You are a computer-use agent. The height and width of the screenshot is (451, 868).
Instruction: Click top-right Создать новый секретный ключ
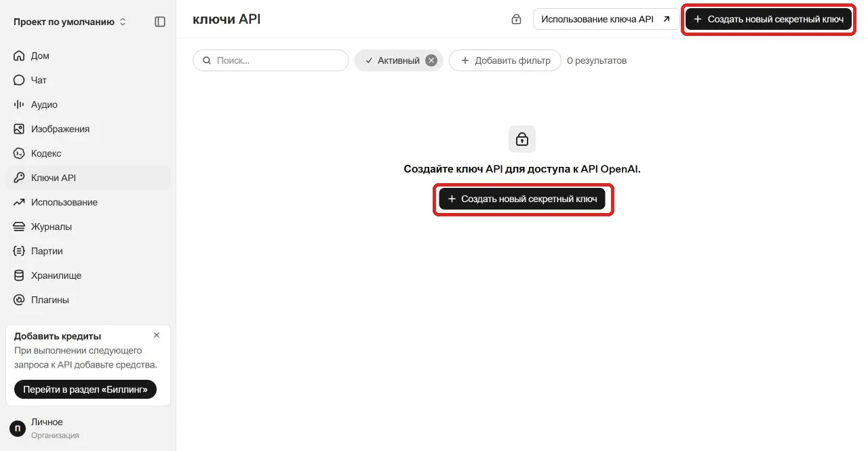click(x=768, y=19)
